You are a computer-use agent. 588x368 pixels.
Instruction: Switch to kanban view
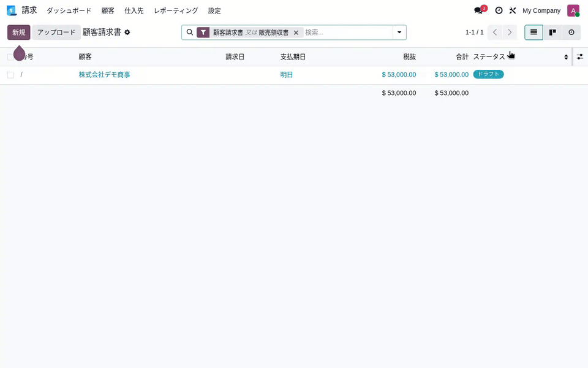pos(552,33)
